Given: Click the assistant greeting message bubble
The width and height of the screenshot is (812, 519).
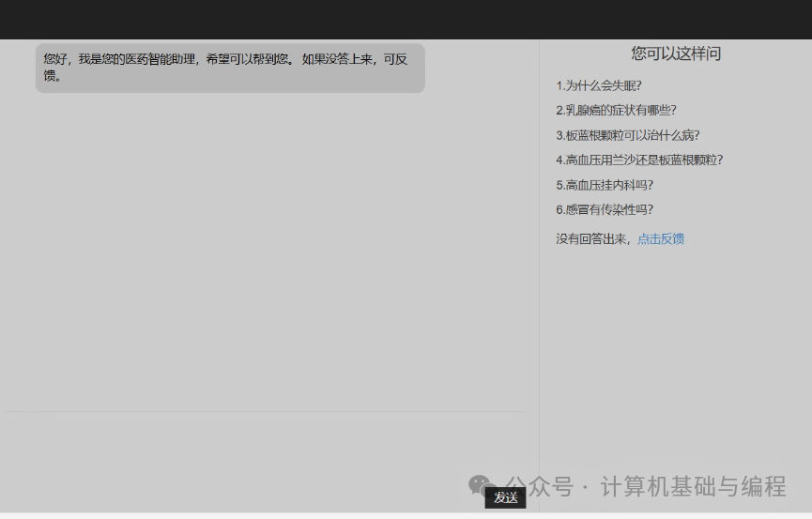Looking at the screenshot, I should coord(230,68).
